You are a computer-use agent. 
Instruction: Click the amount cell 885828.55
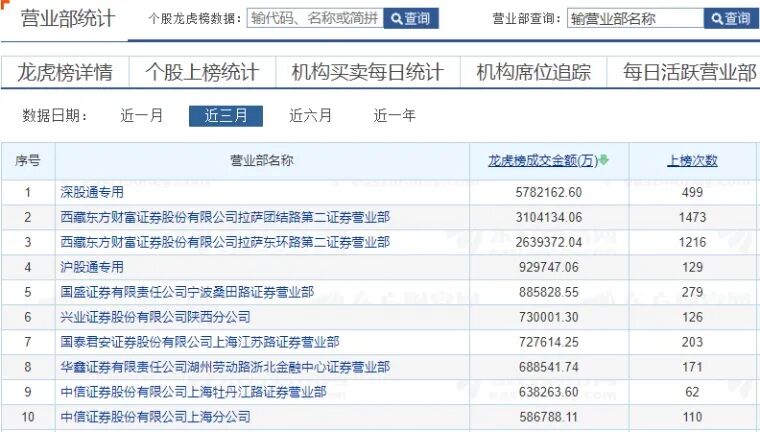pos(549,292)
